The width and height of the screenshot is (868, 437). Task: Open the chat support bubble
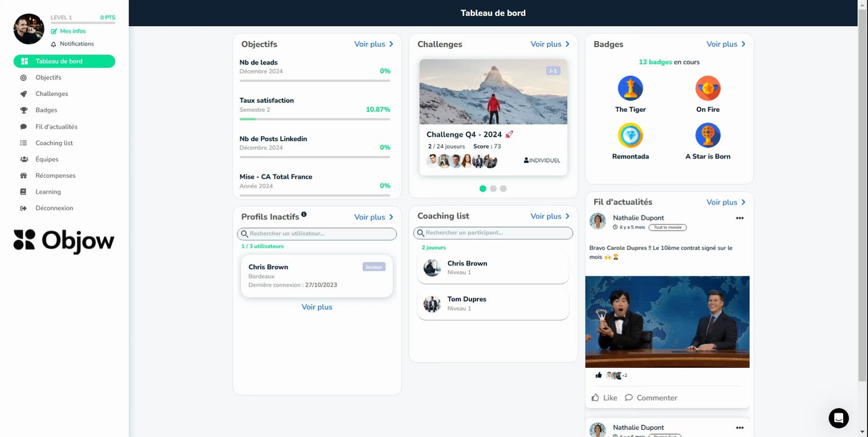[x=839, y=418]
